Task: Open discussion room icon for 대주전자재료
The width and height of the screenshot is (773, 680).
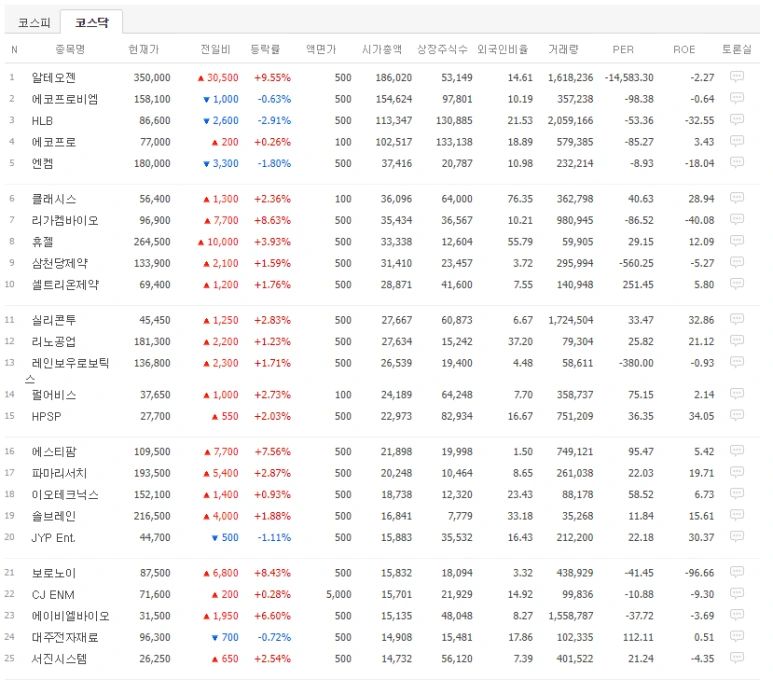Action: [737, 637]
